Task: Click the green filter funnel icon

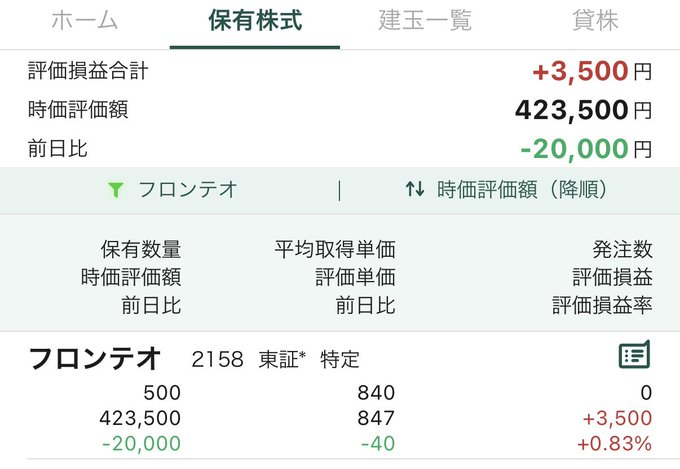Action: tap(116, 190)
